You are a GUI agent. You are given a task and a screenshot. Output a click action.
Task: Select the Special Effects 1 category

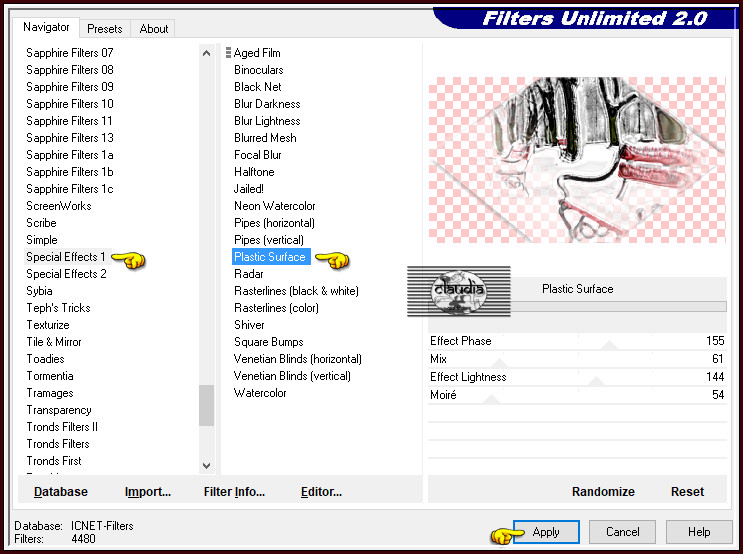click(66, 257)
